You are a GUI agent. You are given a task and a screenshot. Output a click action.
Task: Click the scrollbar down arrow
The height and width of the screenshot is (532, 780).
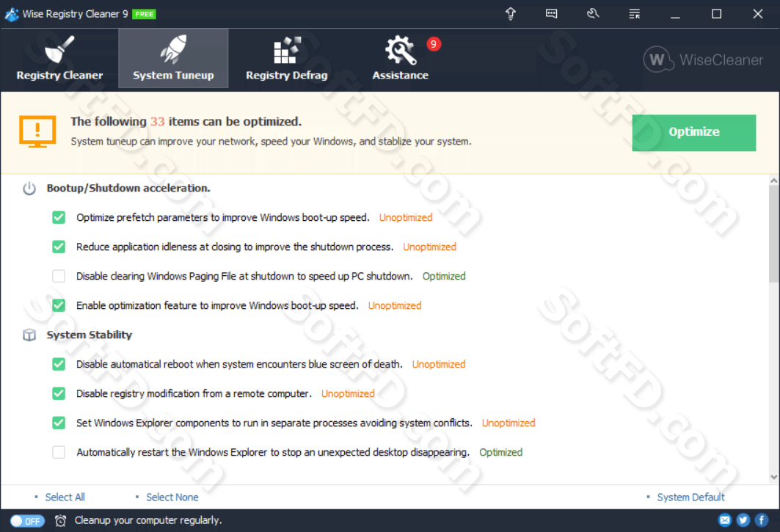[x=773, y=477]
